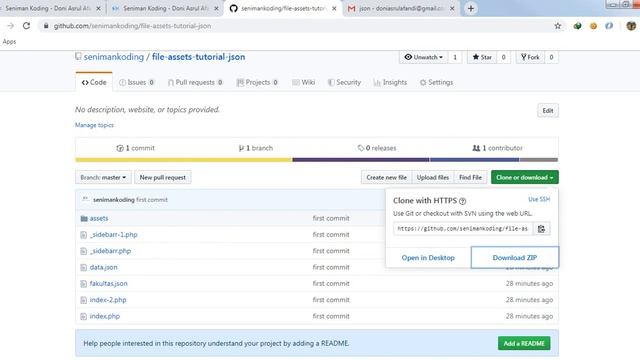Screen dimensions: 640x360
Task: Click the yellow segment of language bar
Action: click(184, 160)
